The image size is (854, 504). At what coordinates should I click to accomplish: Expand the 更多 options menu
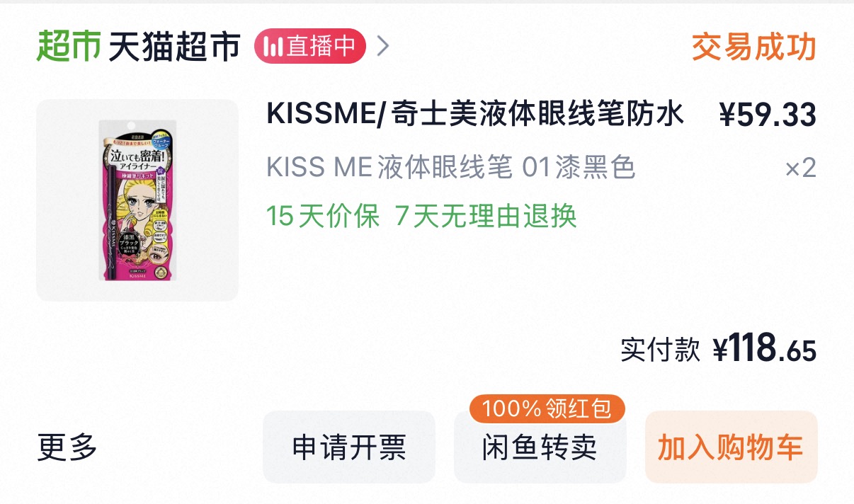pos(67,447)
